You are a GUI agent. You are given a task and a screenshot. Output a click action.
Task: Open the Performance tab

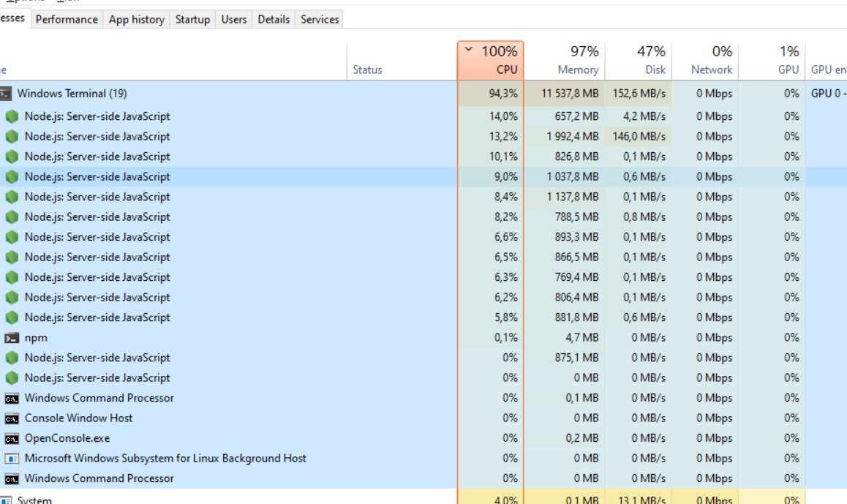pyautogui.click(x=67, y=20)
